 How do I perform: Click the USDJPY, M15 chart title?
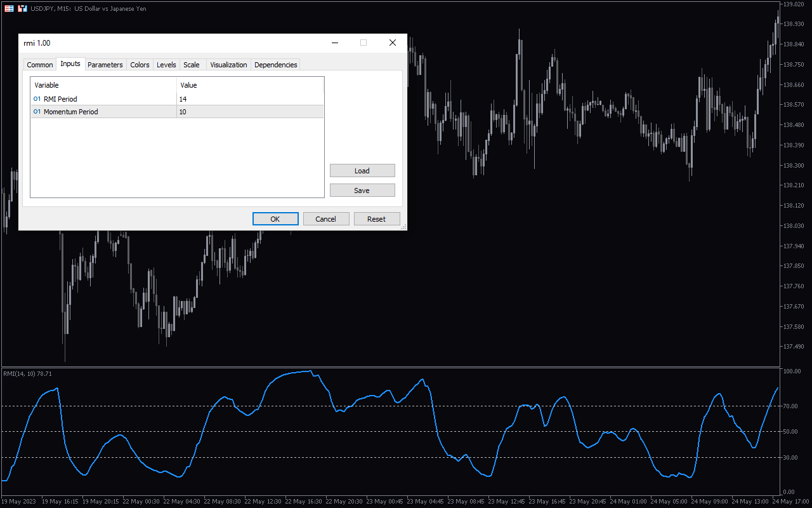tap(88, 9)
